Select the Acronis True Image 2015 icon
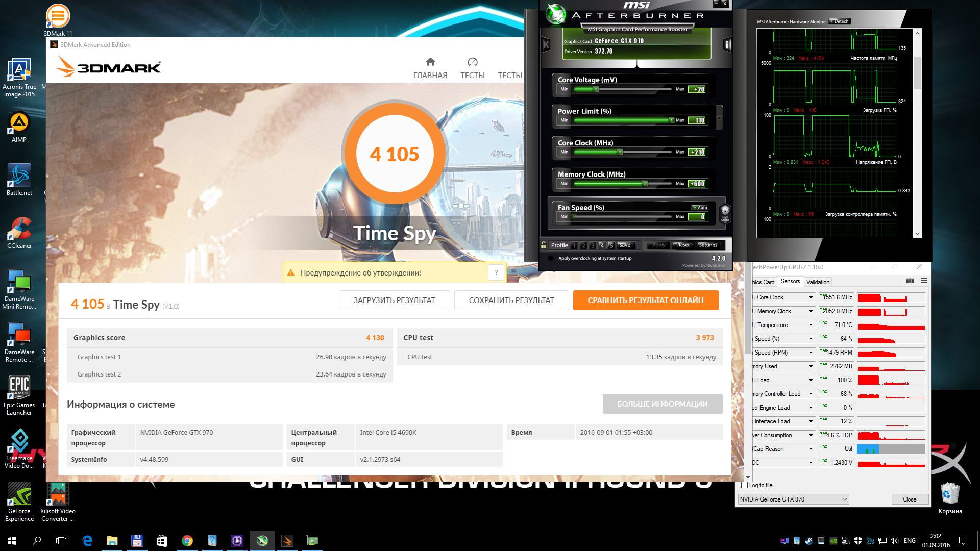 19,78
